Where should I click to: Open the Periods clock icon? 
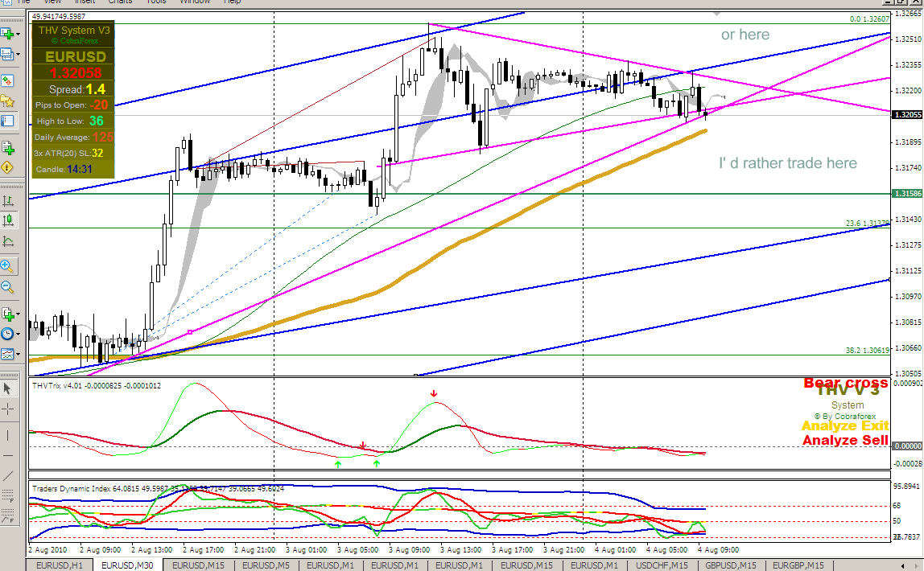(7, 334)
